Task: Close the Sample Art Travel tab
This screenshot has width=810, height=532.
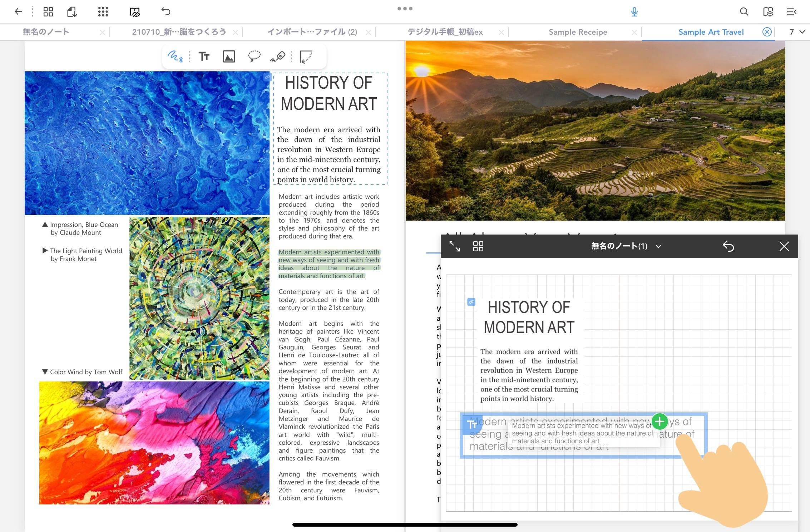Action: 767,32
